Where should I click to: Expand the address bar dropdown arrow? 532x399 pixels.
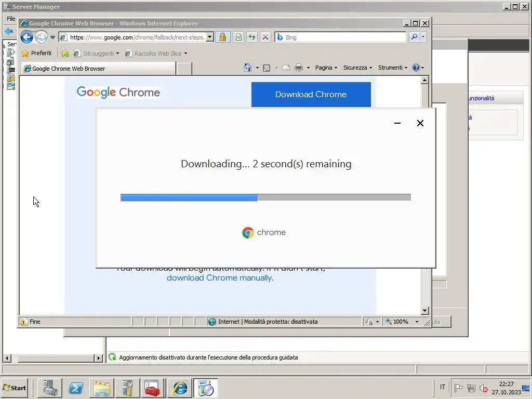(210, 37)
